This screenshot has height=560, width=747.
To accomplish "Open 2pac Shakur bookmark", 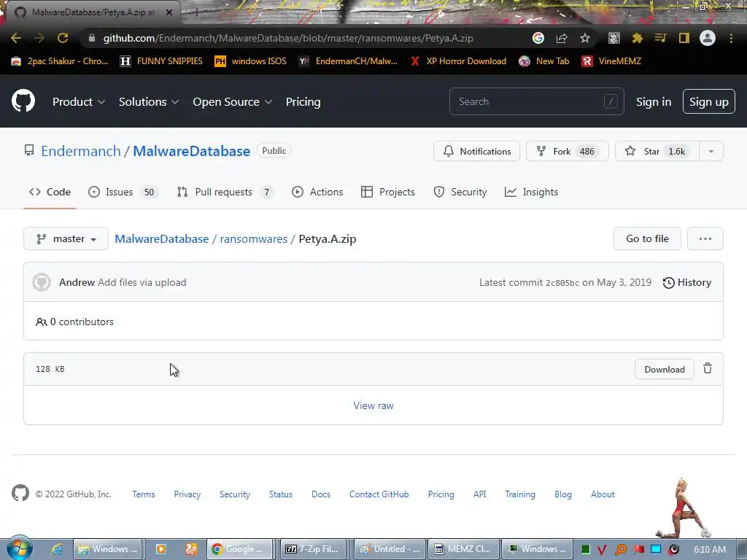I will coord(60,61).
